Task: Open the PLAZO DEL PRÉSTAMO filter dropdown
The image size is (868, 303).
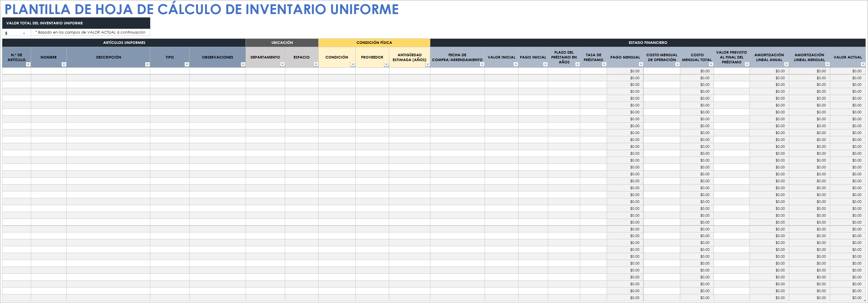Action: 578,64
